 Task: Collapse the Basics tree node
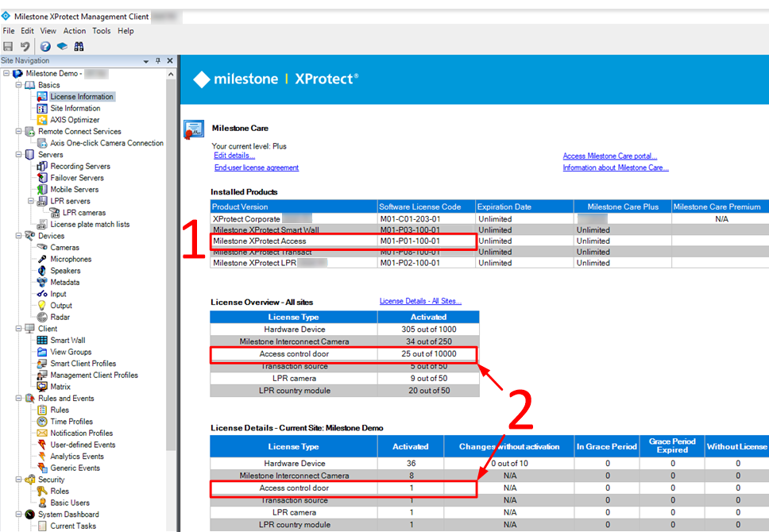pos(18,85)
